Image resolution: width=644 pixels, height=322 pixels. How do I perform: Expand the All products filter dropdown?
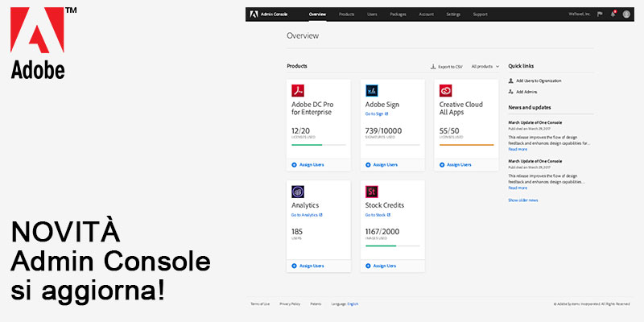coord(485,66)
